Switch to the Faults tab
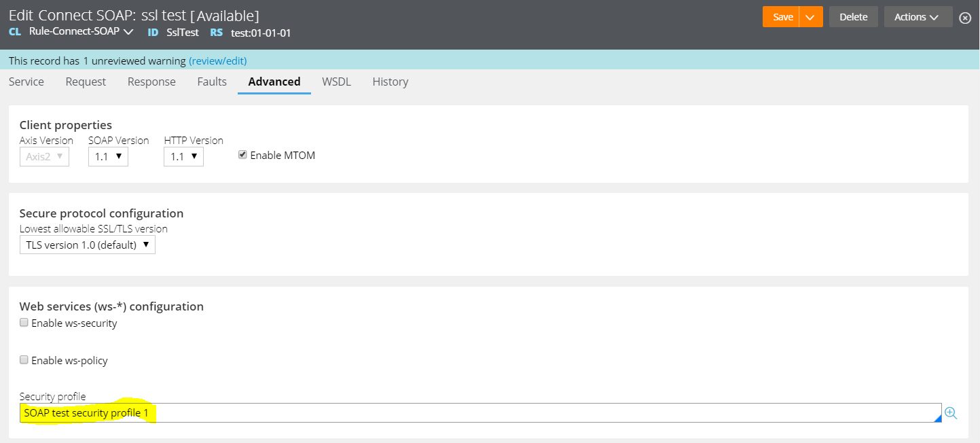This screenshot has width=980, height=443. pyautogui.click(x=212, y=82)
